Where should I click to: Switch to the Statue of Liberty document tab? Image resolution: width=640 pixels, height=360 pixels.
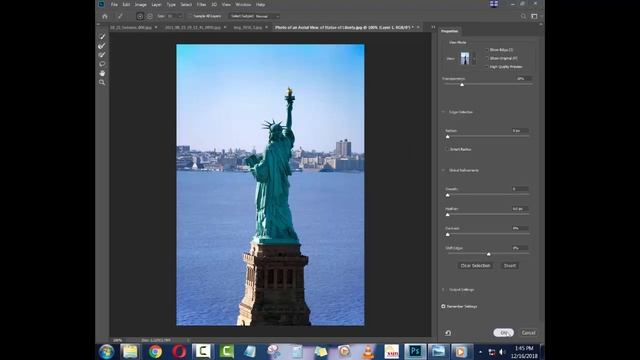(344, 27)
